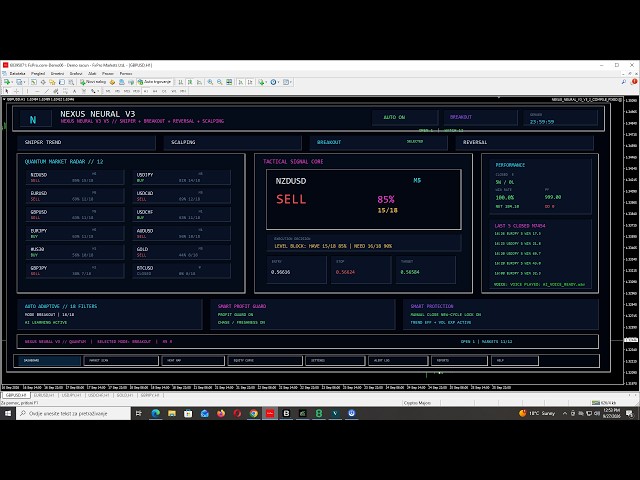640x480 pixels.
Task: Select the EURUSD row in market radar
Action: click(x=75, y=196)
